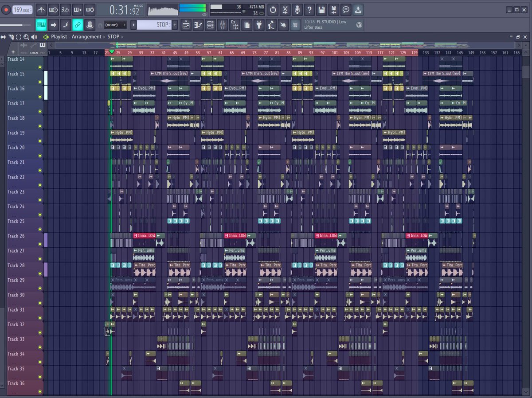
Task: Open the Mixer view icon
Action: [x=223, y=25]
